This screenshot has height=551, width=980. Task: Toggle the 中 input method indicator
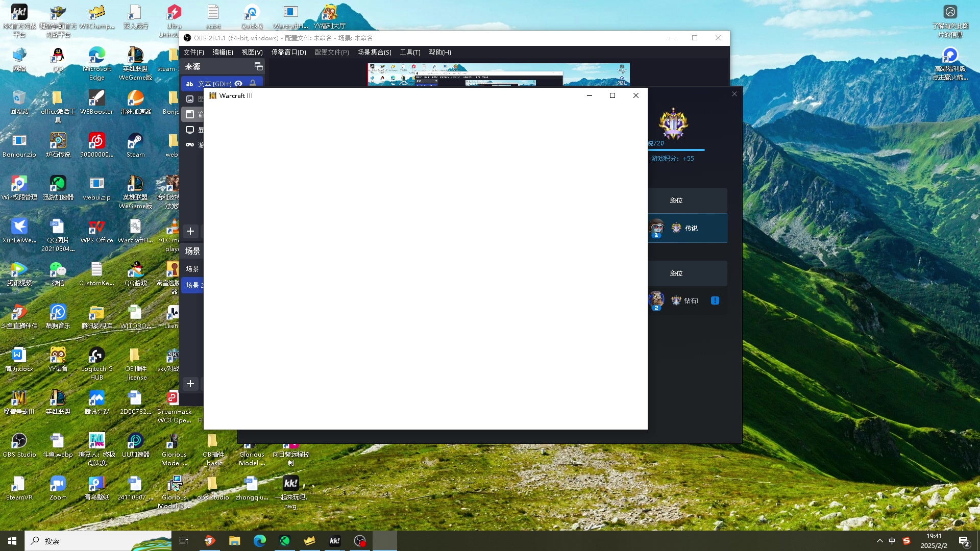[892, 541]
